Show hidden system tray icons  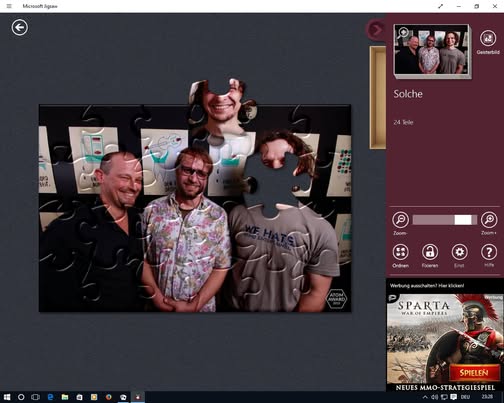click(425, 397)
